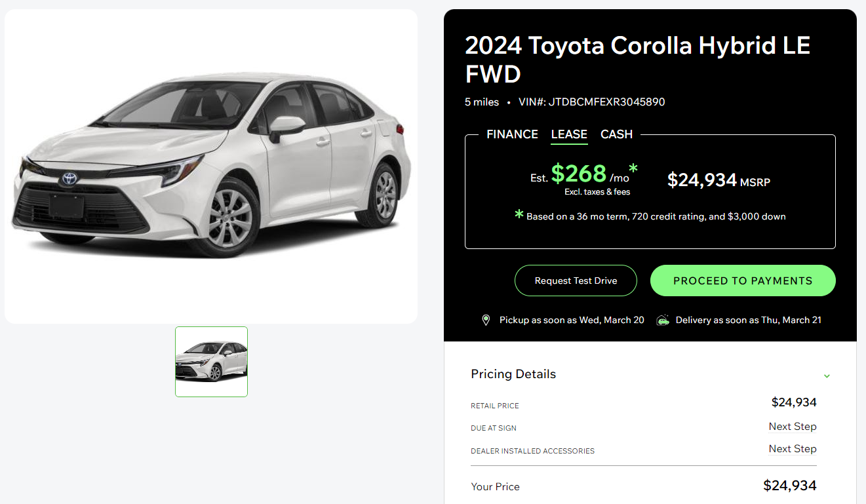Image resolution: width=866 pixels, height=504 pixels.
Task: Click the Your Price total of $24,934
Action: coord(789,486)
